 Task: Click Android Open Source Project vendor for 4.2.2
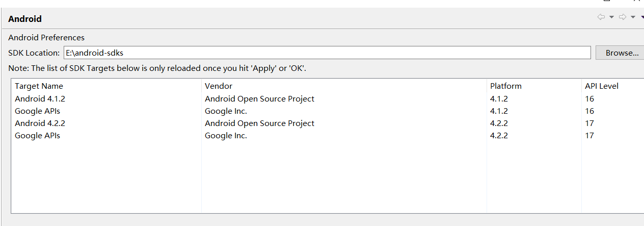(x=259, y=123)
